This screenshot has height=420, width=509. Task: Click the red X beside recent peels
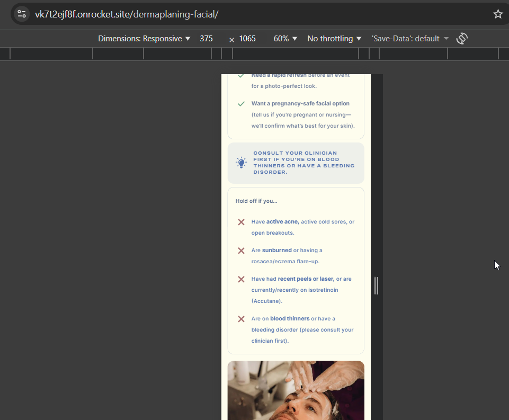tap(241, 279)
